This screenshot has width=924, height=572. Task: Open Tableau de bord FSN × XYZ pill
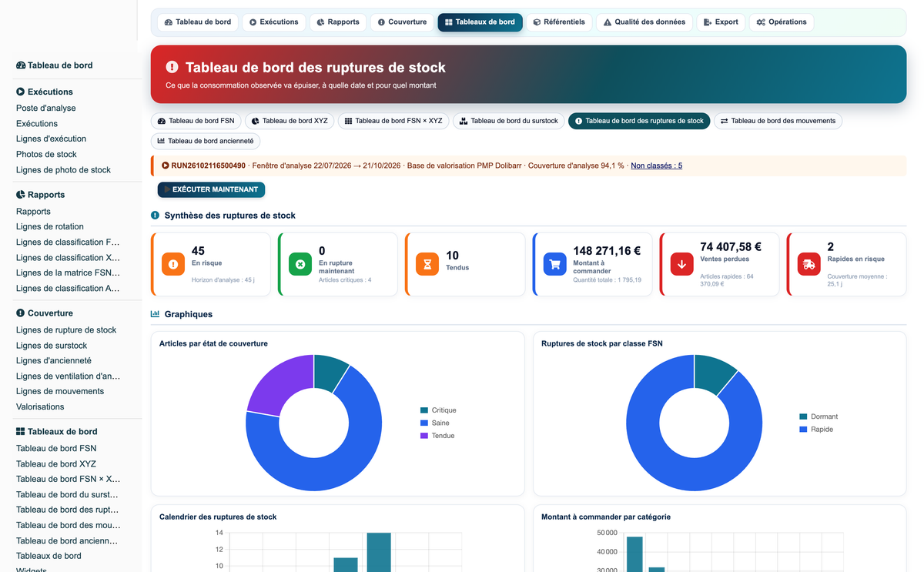click(393, 121)
